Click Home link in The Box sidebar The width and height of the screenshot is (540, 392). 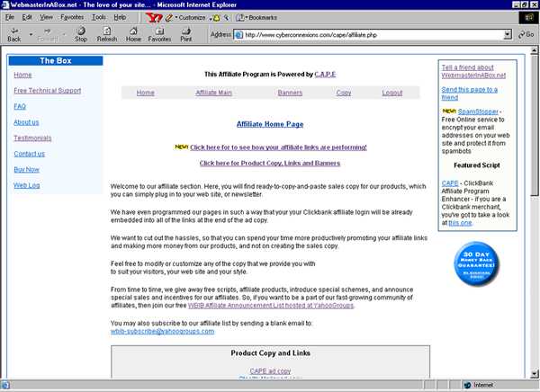[22, 75]
